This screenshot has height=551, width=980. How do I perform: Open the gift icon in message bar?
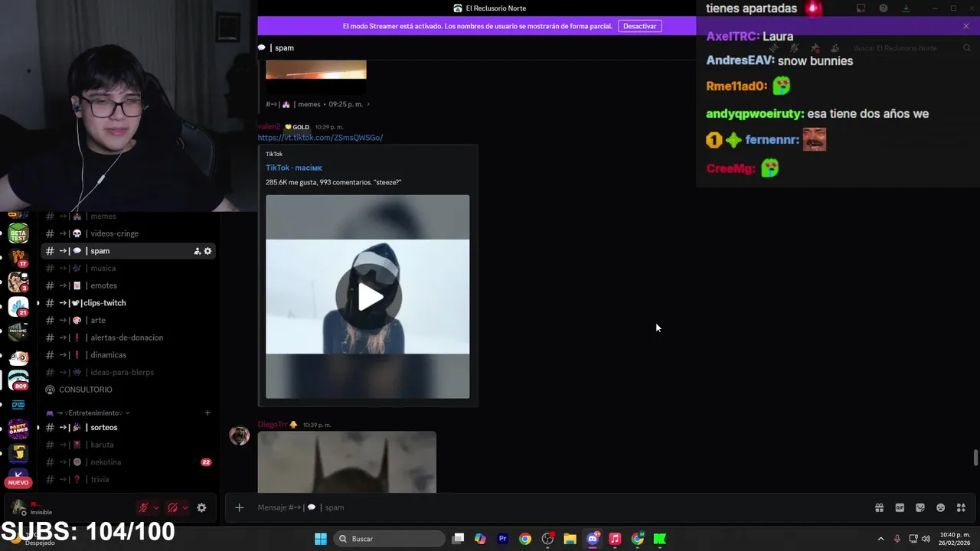point(879,507)
